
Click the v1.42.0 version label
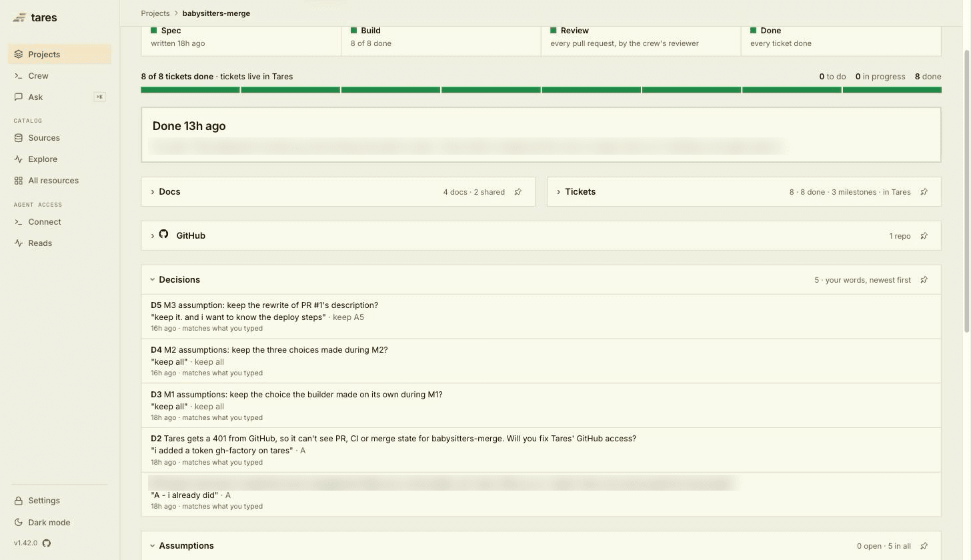26,543
